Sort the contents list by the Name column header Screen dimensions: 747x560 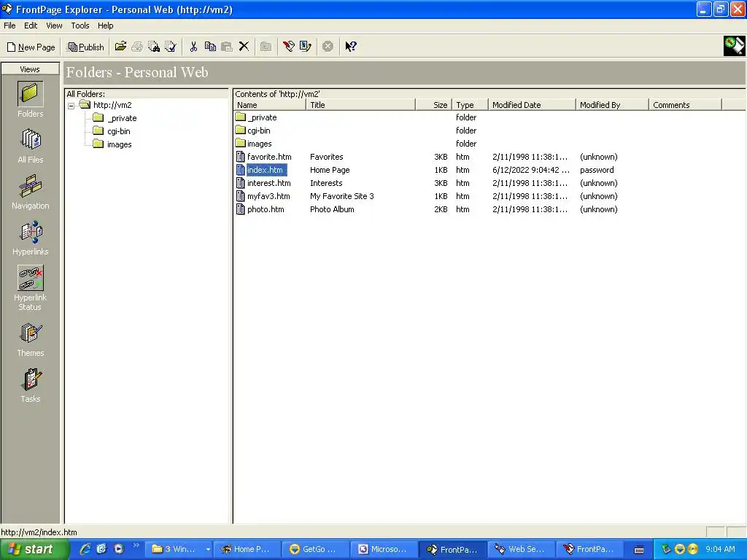click(x=270, y=105)
